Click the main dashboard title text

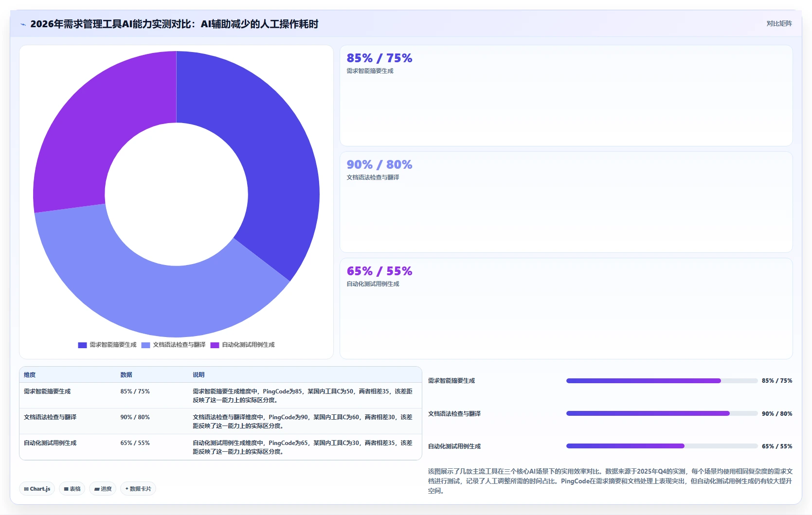tap(174, 24)
